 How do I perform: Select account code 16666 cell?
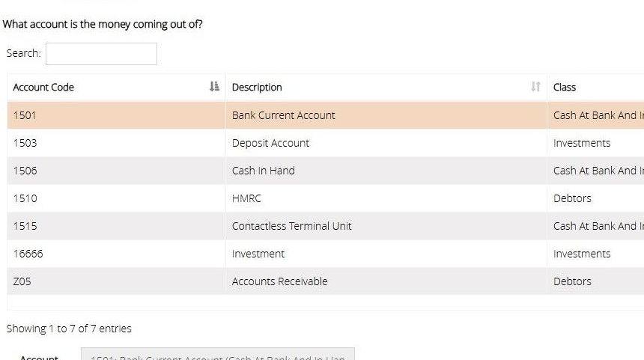28,254
